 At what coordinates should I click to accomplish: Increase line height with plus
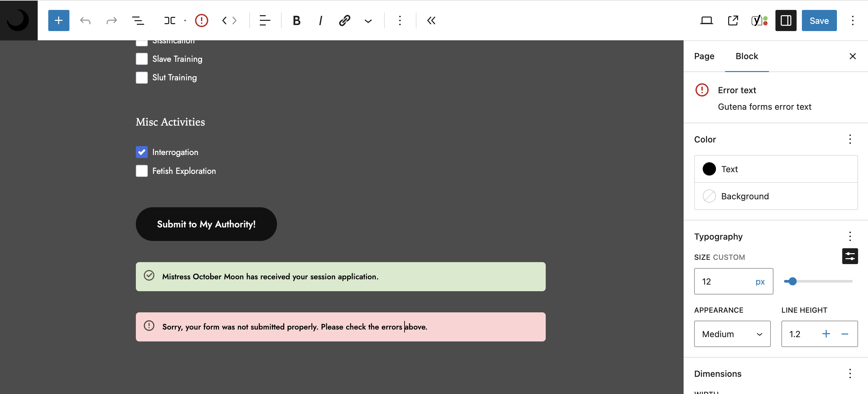[826, 334]
